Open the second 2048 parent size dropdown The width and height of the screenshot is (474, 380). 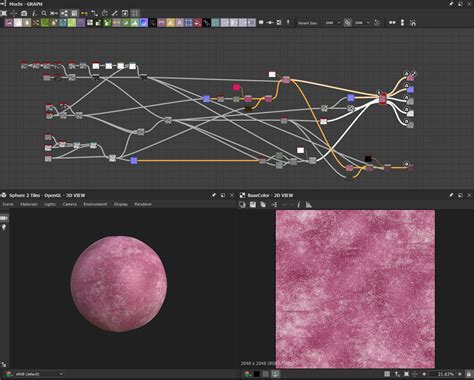click(x=362, y=23)
